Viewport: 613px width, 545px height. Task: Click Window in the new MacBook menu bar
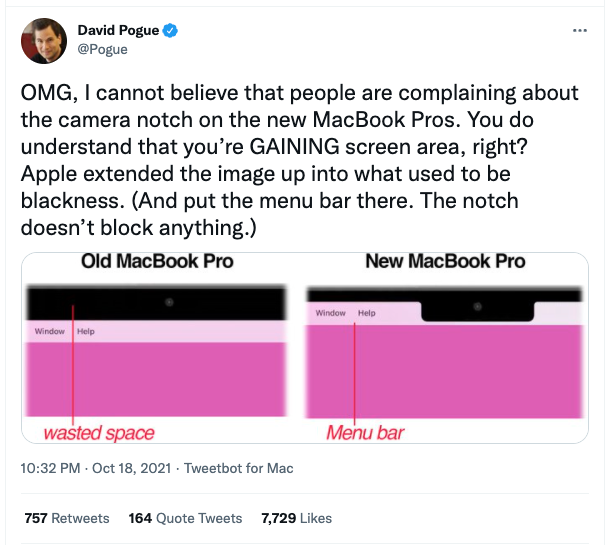point(331,313)
